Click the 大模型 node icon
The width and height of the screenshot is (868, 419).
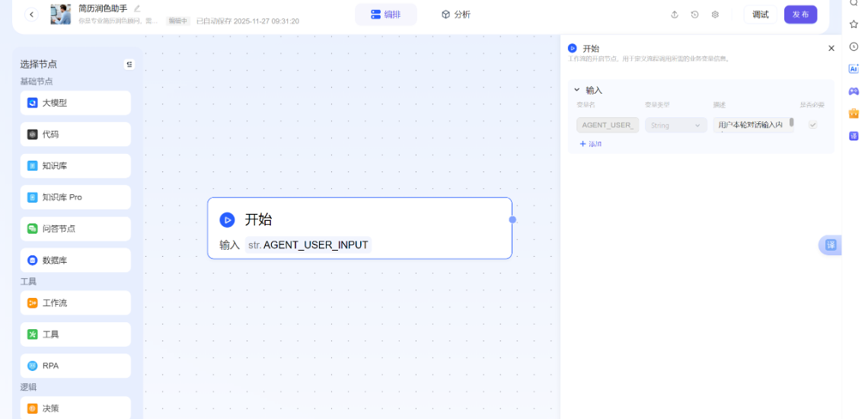(x=33, y=103)
